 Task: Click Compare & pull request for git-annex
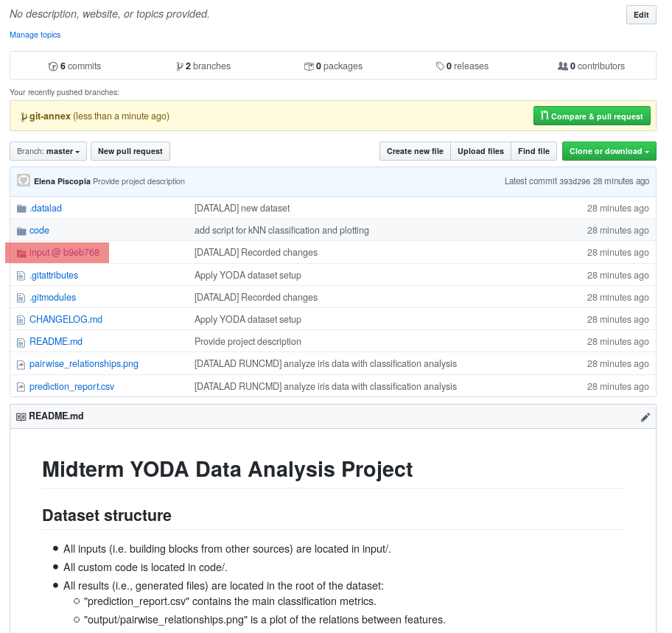pyautogui.click(x=592, y=116)
